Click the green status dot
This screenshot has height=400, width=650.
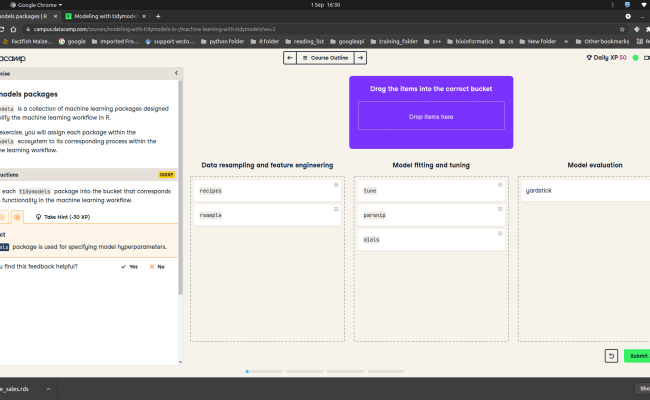[x=635, y=58]
